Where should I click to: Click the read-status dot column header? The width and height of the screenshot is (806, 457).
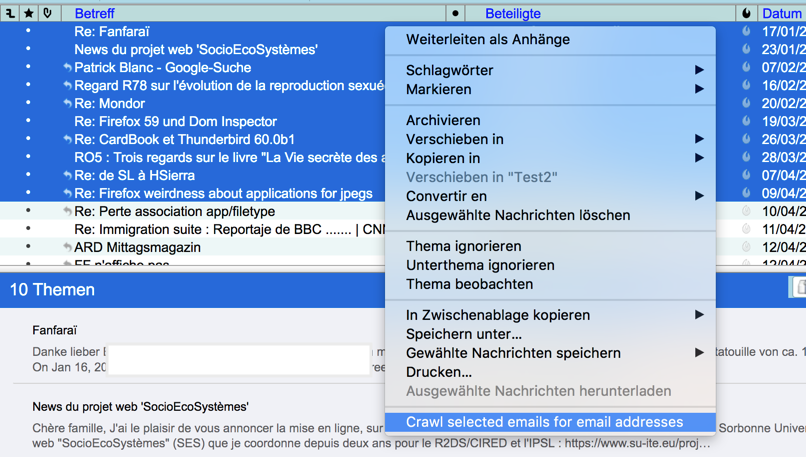[455, 13]
